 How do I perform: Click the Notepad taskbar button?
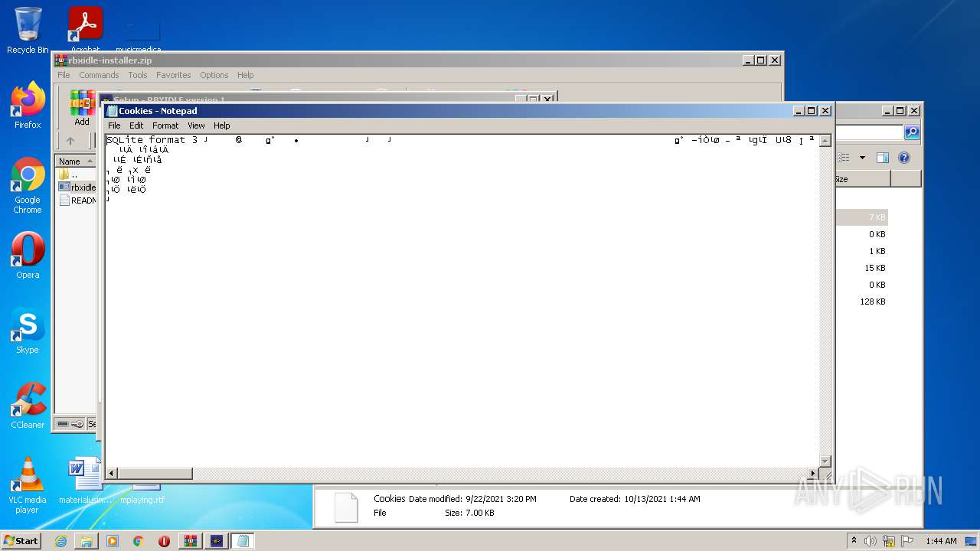[243, 541]
